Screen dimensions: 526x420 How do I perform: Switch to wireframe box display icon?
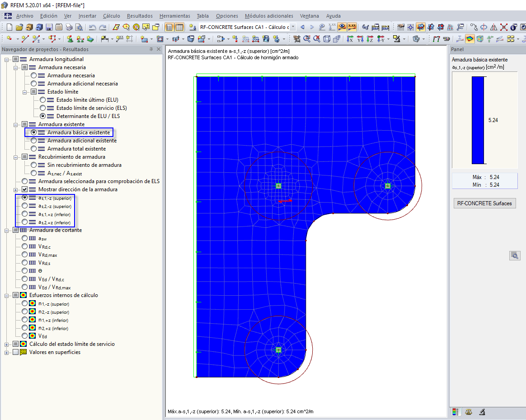(x=327, y=39)
